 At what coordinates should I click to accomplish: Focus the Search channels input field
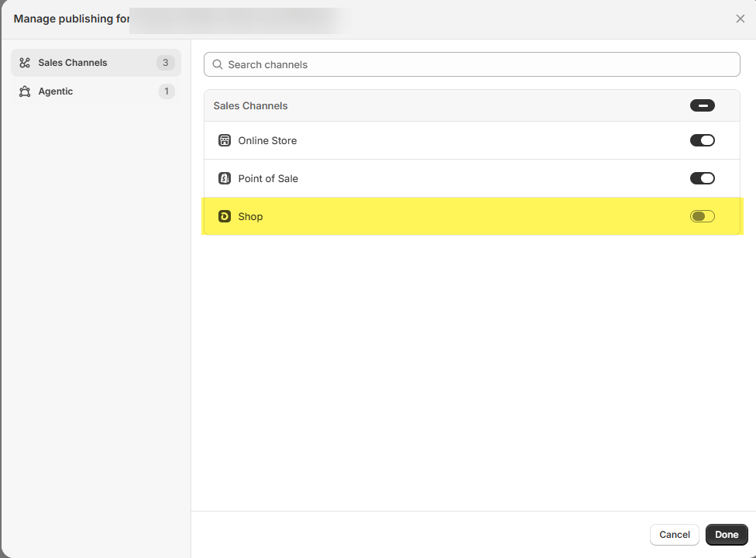click(x=472, y=64)
